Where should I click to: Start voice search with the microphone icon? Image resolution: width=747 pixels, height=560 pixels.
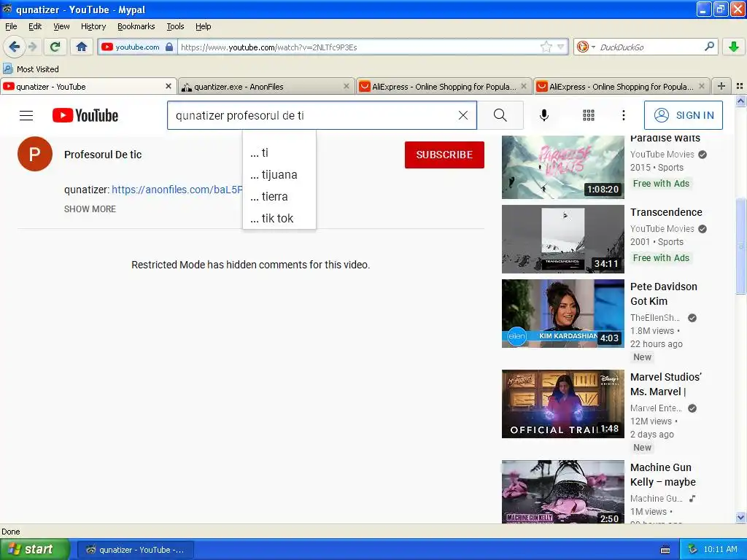(544, 115)
